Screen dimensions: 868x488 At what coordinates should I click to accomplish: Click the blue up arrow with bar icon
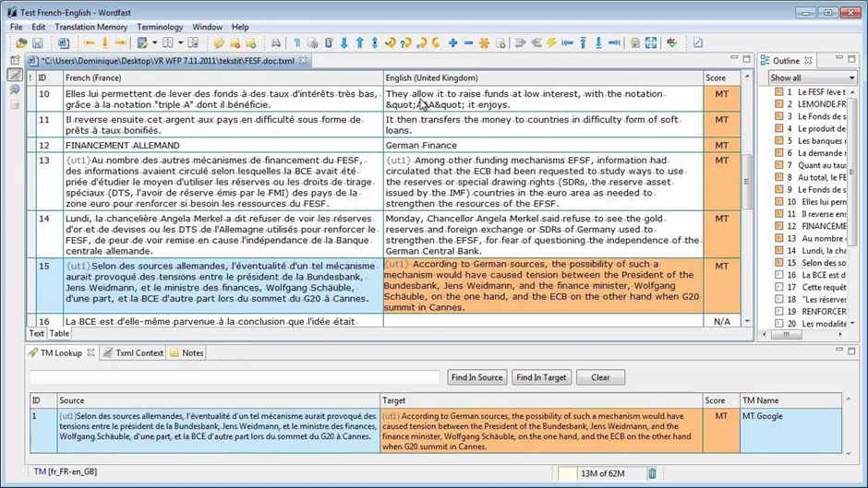coord(583,43)
